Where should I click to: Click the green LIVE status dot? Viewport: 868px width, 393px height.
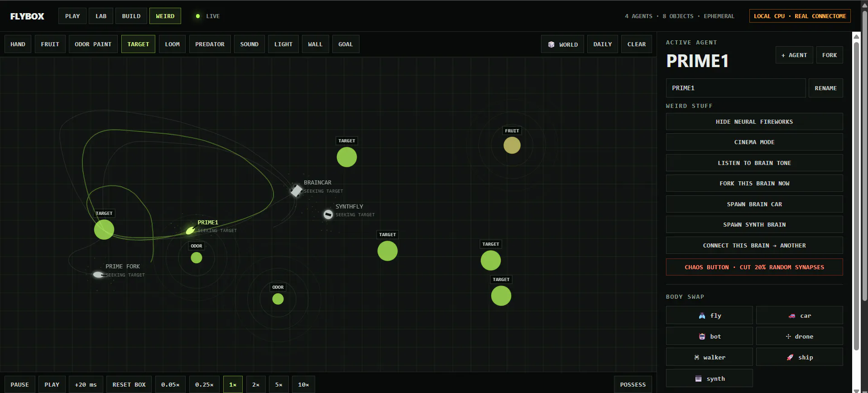(198, 16)
